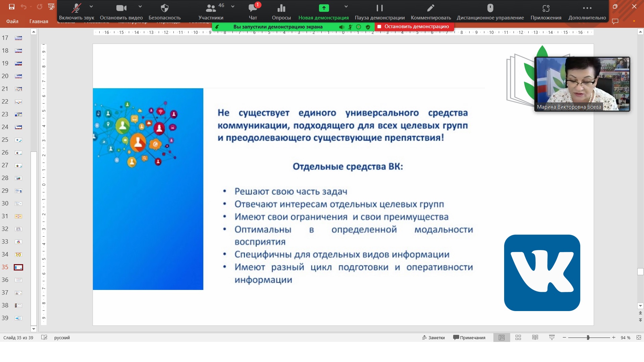This screenshot has width=644, height=362.
Task: Open the Главная ribbon tab
Action: click(x=39, y=21)
